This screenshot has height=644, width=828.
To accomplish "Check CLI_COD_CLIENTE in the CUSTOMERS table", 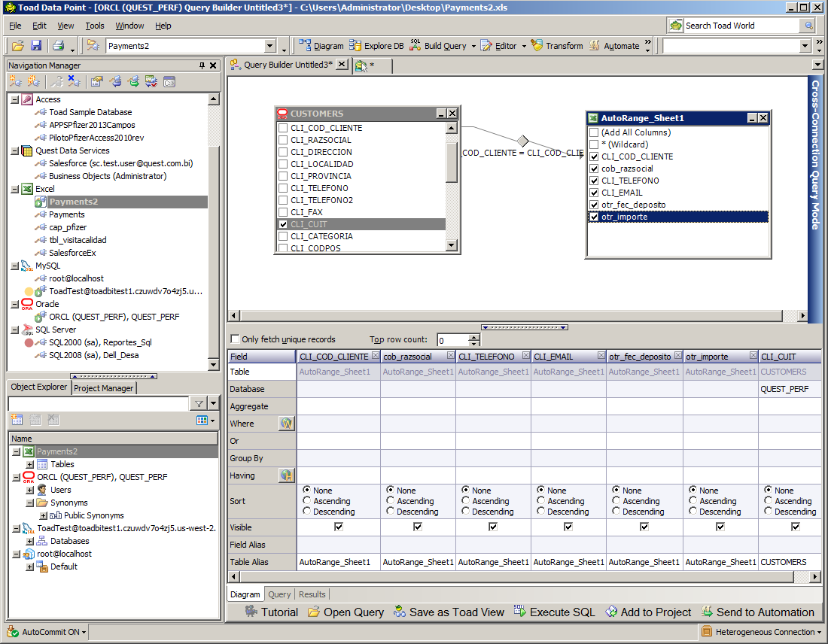I will tap(283, 128).
